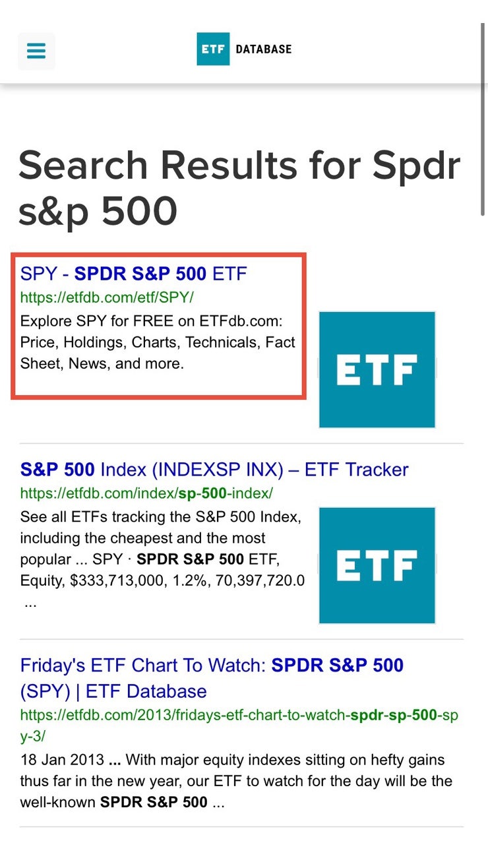Click the 18 Jan 2013 article snippet
Viewport: 488px width, 868px height.
[237, 781]
